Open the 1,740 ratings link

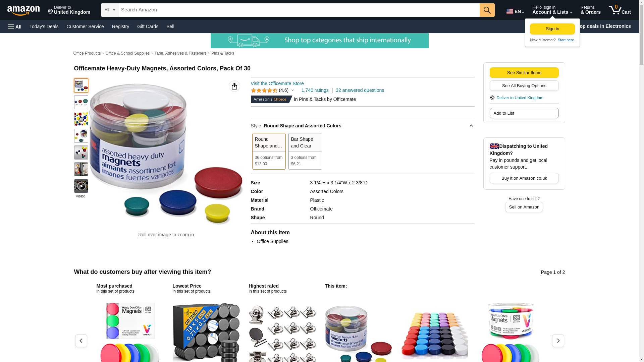[315, 90]
